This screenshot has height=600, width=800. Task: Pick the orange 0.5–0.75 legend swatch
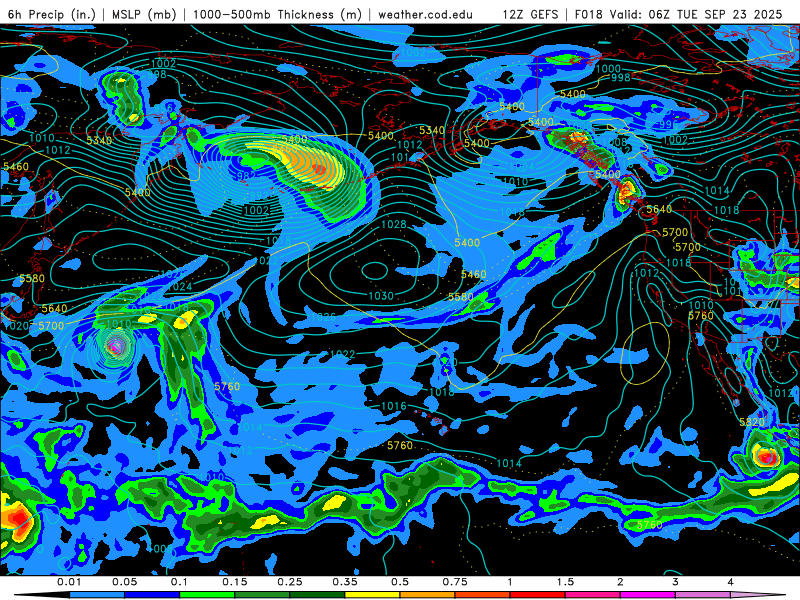pos(428,595)
